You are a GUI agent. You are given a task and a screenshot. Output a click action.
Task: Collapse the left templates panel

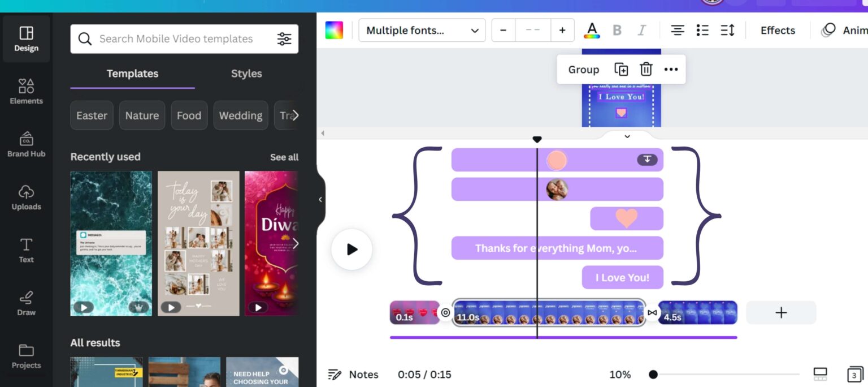[320, 199]
